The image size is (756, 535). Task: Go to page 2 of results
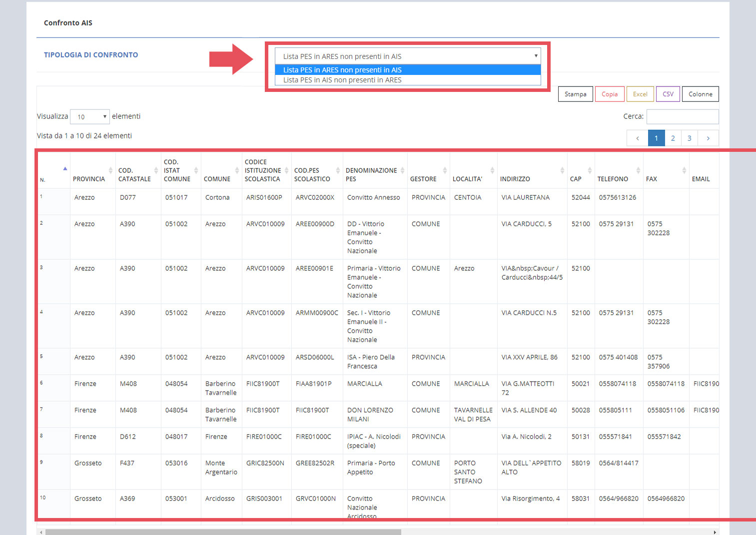pyautogui.click(x=673, y=138)
